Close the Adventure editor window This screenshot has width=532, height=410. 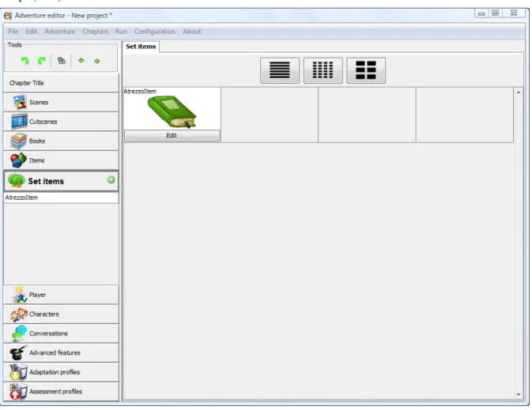click(514, 13)
